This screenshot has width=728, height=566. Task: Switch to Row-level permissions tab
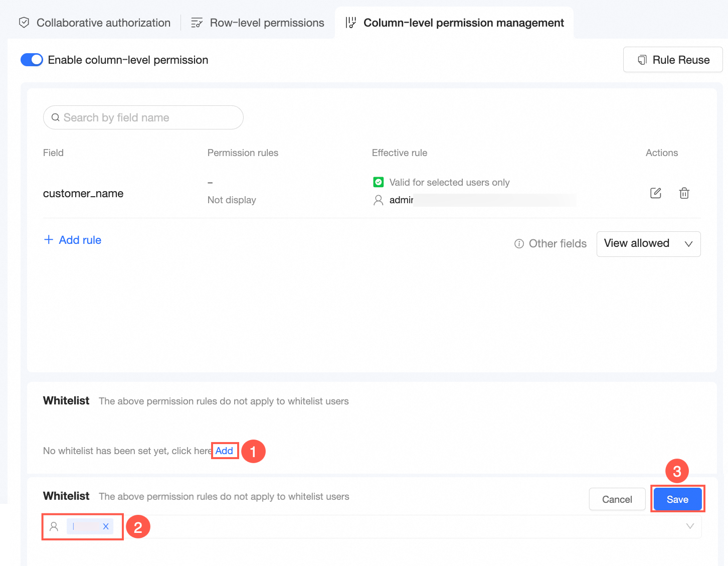258,23
